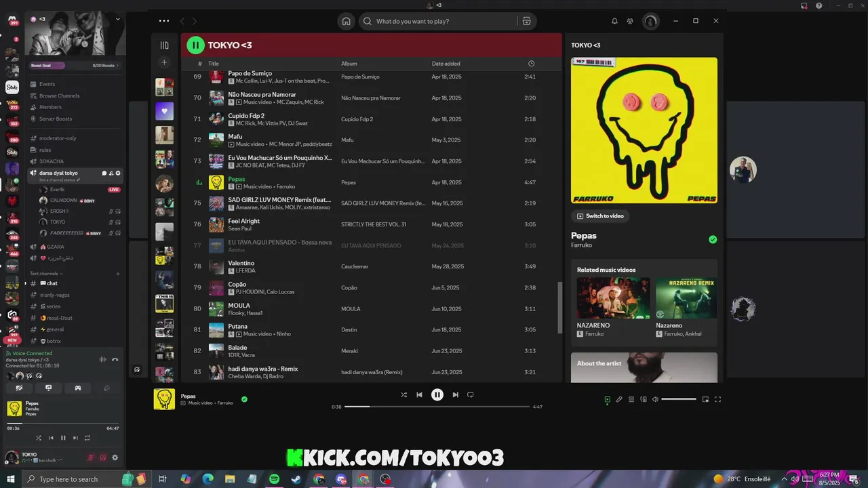Click the green check saved icon beside Pepas title

click(x=713, y=239)
